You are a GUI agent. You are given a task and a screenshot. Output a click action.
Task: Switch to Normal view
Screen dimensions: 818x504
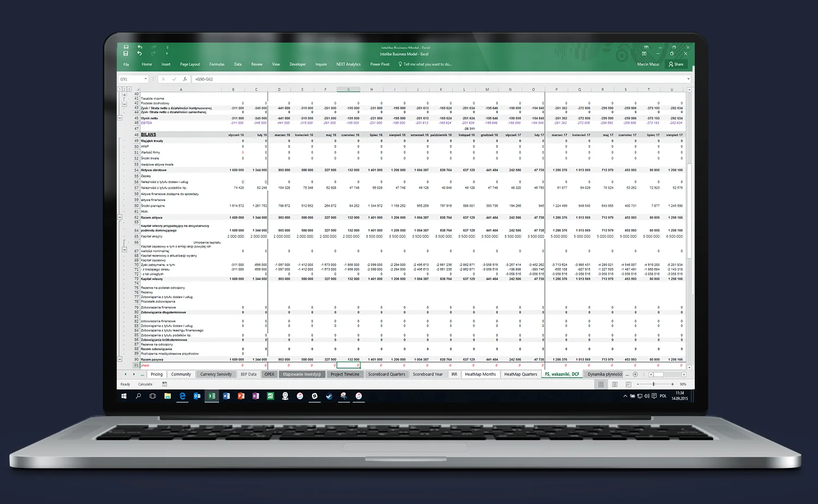pyautogui.click(x=601, y=384)
